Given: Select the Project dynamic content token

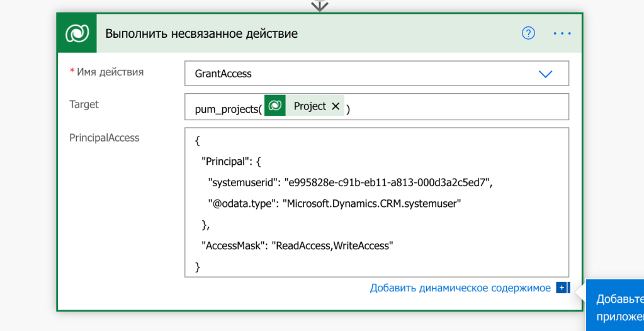Looking at the screenshot, I should [x=310, y=106].
